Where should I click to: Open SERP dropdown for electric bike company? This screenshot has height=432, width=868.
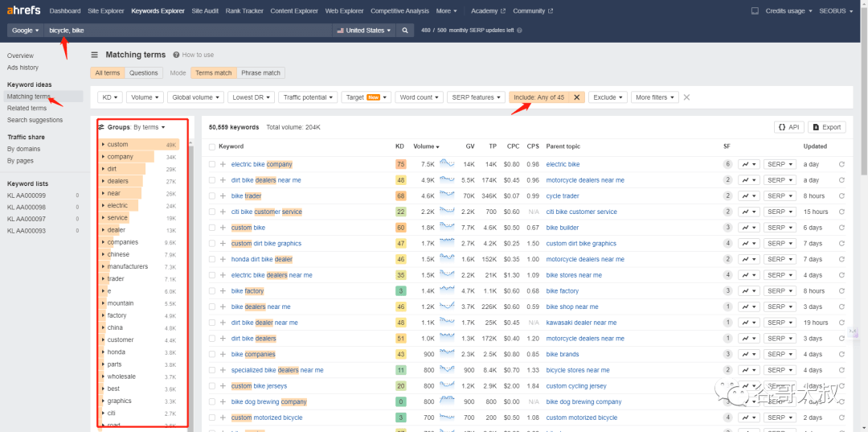click(779, 164)
